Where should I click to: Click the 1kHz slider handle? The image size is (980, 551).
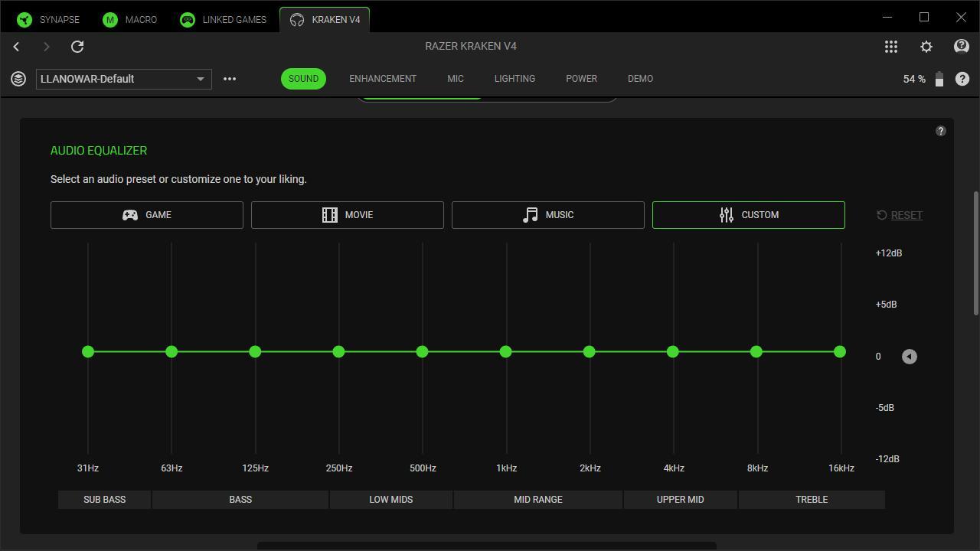point(505,351)
